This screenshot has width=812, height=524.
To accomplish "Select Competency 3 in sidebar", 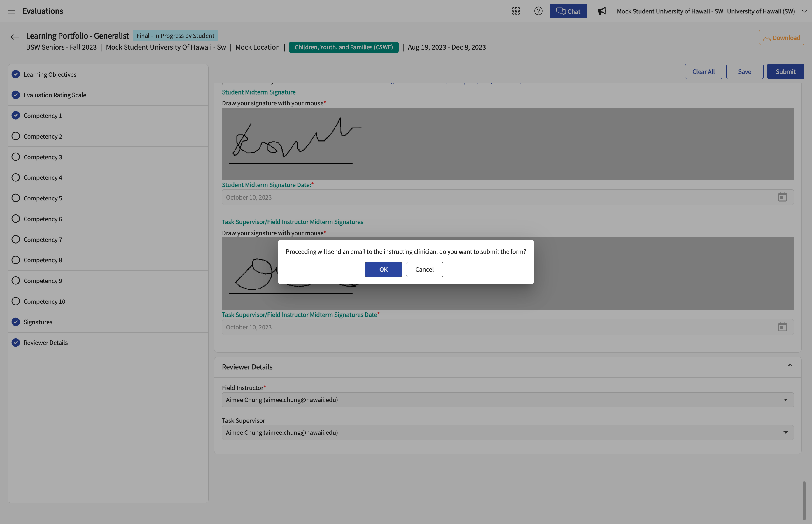I will tap(108, 157).
